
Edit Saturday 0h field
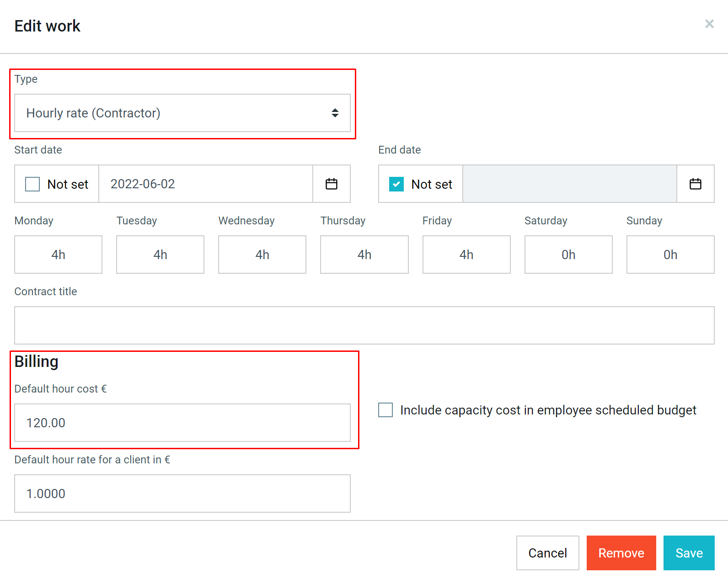coord(568,255)
